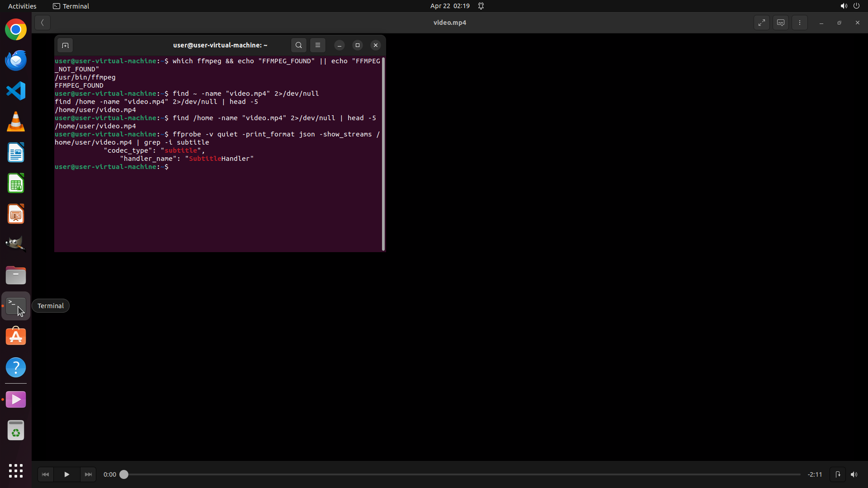Open the clock and calendar panel
The width and height of the screenshot is (868, 488).
(450, 6)
